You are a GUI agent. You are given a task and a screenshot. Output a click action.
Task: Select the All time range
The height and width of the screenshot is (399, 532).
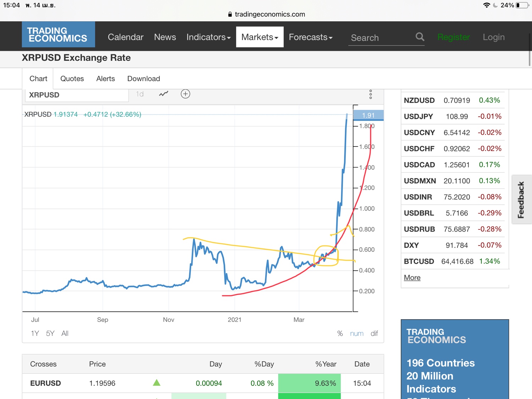65,333
